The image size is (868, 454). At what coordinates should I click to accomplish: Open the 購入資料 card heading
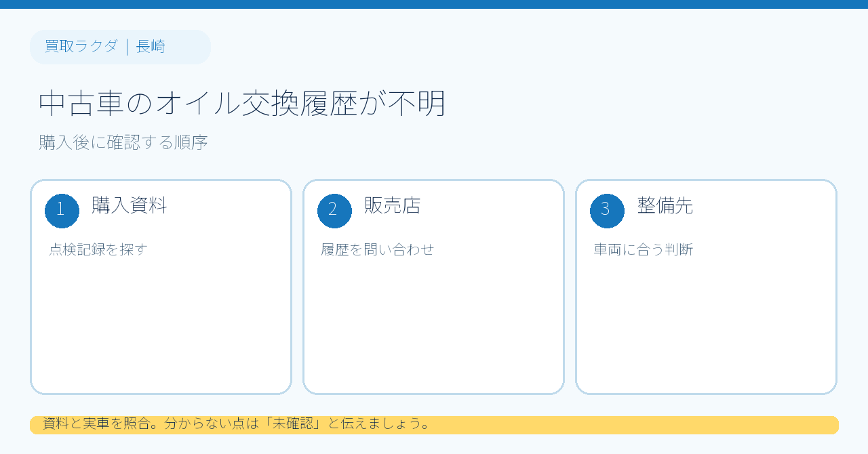coord(130,205)
